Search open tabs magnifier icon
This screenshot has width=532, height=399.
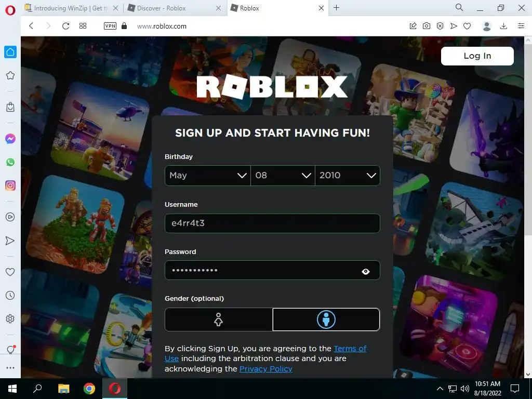[459, 7]
